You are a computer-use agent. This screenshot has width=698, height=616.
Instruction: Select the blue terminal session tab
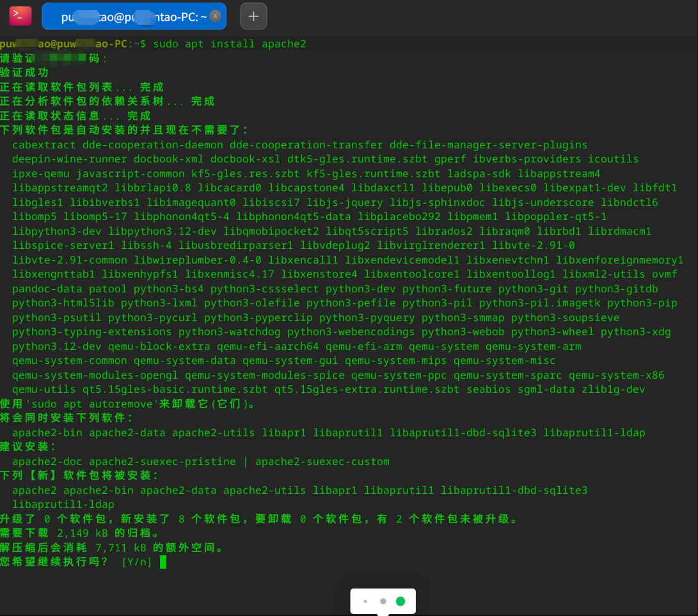click(x=134, y=17)
